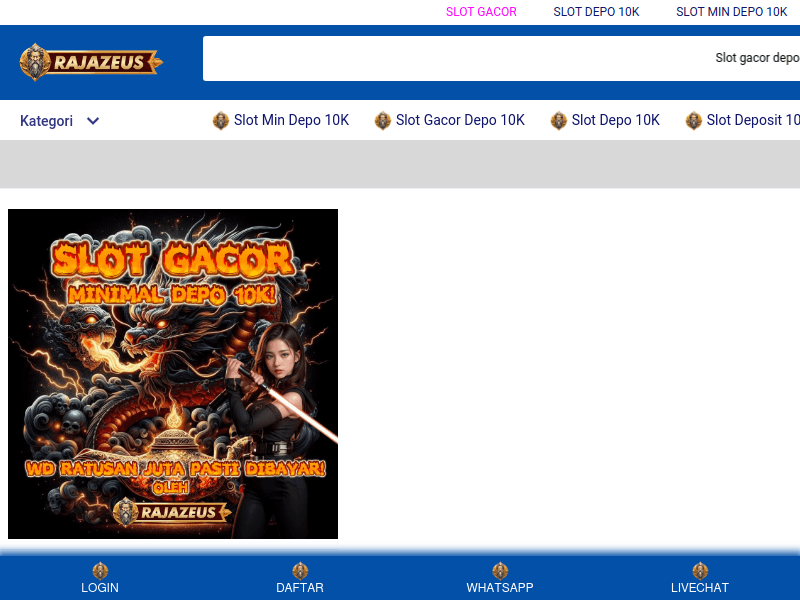The image size is (800, 600).
Task: Open the Kategori dropdown label
Action: tap(46, 121)
